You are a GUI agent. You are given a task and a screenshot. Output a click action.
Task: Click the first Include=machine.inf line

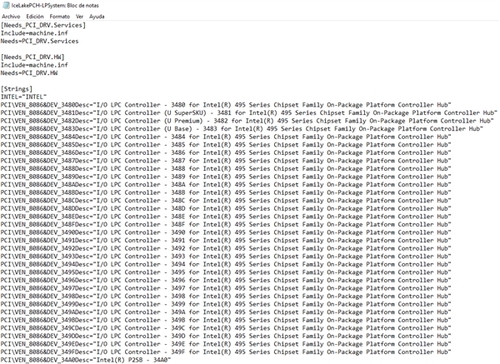click(x=34, y=33)
